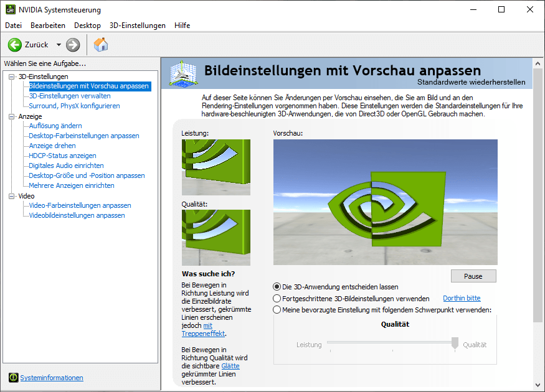Click the 3D page header icon
Viewport: 545px width, 392px height.
(183, 73)
